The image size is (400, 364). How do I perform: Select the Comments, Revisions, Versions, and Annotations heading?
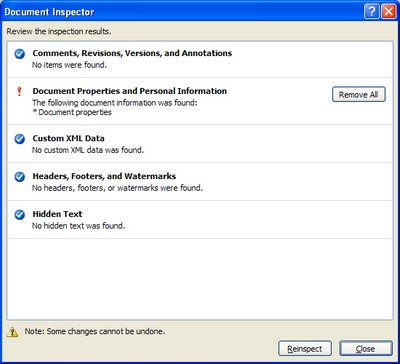pyautogui.click(x=132, y=53)
